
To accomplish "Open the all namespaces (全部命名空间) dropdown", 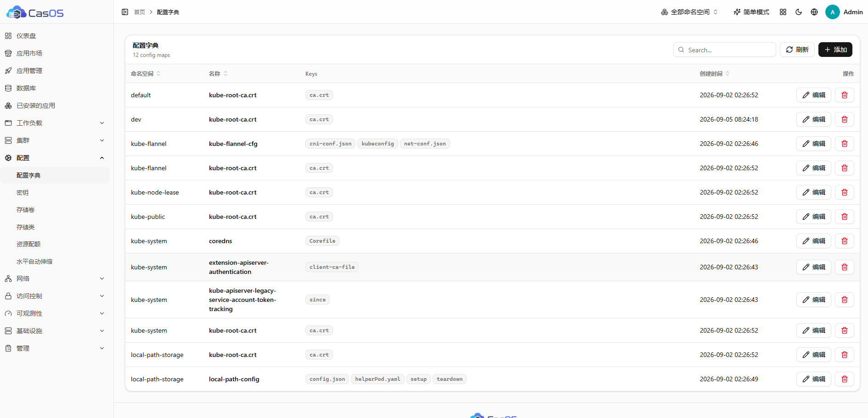I will [689, 12].
